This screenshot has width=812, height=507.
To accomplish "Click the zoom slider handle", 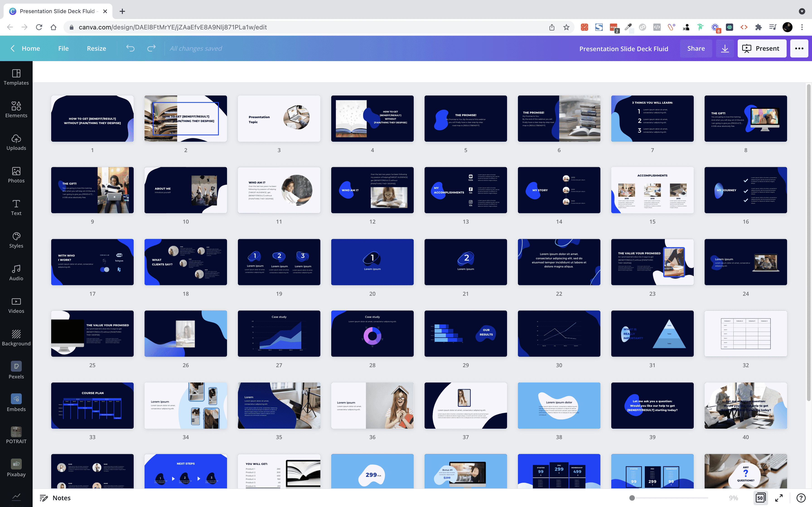I will [x=632, y=498].
